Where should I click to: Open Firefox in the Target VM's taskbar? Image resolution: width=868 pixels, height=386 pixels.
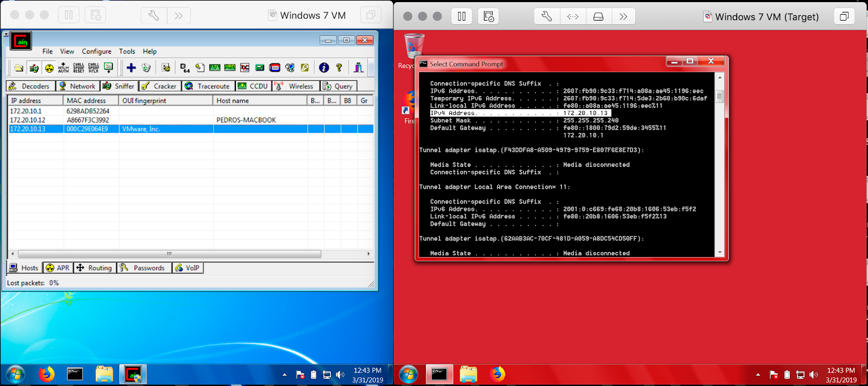(x=497, y=374)
